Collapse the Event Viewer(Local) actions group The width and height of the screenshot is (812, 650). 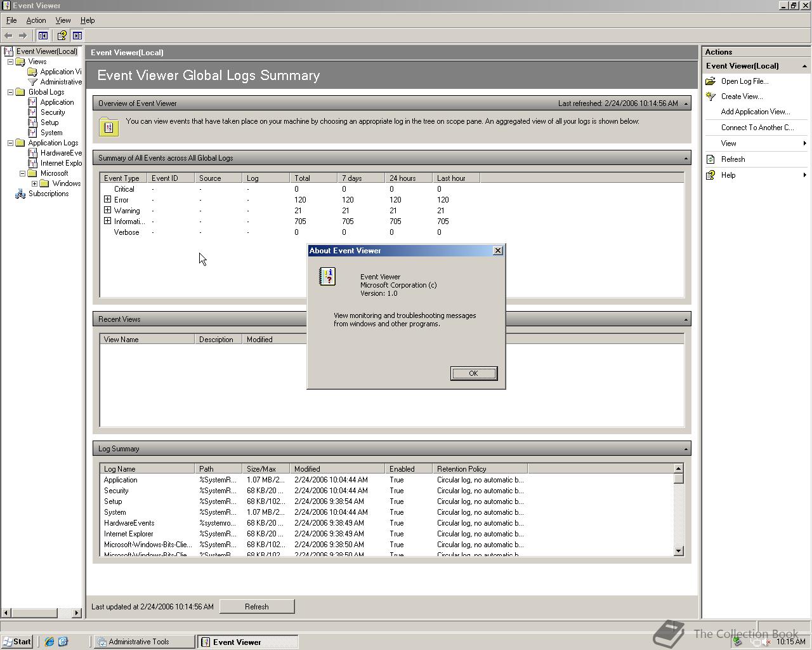click(x=804, y=66)
